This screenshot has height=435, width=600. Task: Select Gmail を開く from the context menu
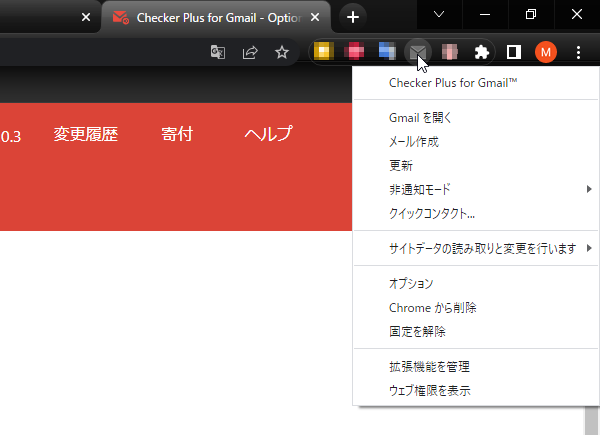[x=420, y=118]
